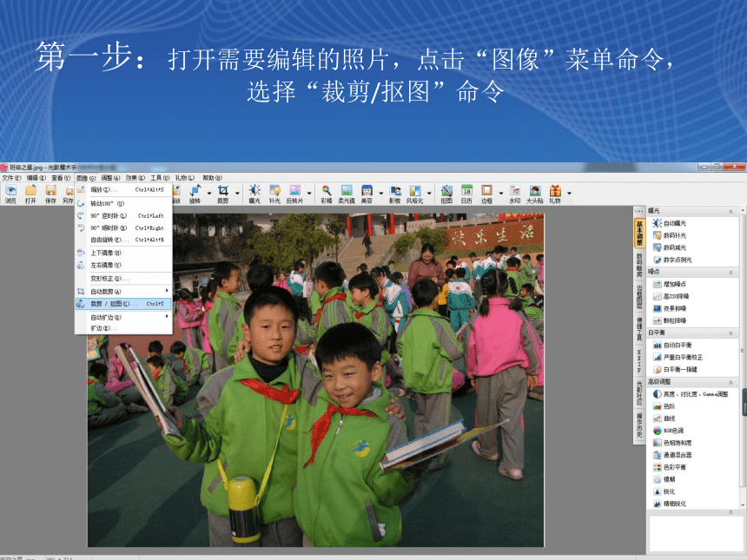
Task: Click the 曝光 exposure icon in the toolbar
Action: [x=255, y=194]
